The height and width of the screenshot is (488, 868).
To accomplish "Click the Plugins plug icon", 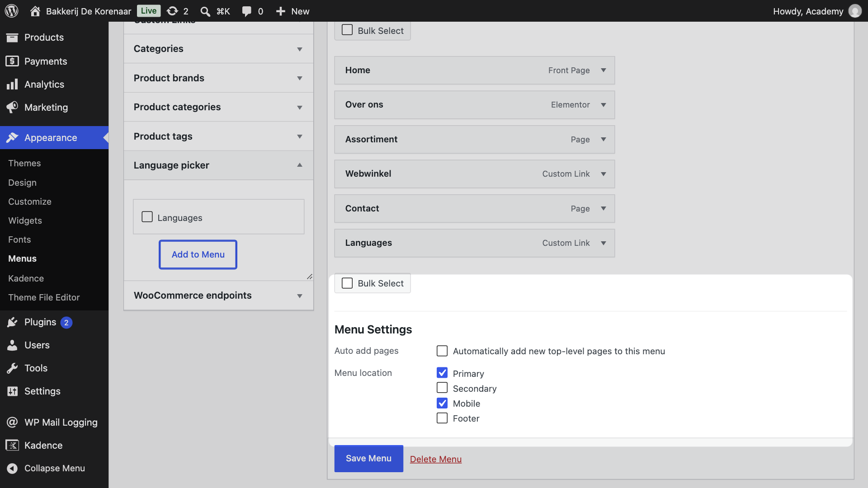I will coord(12,322).
